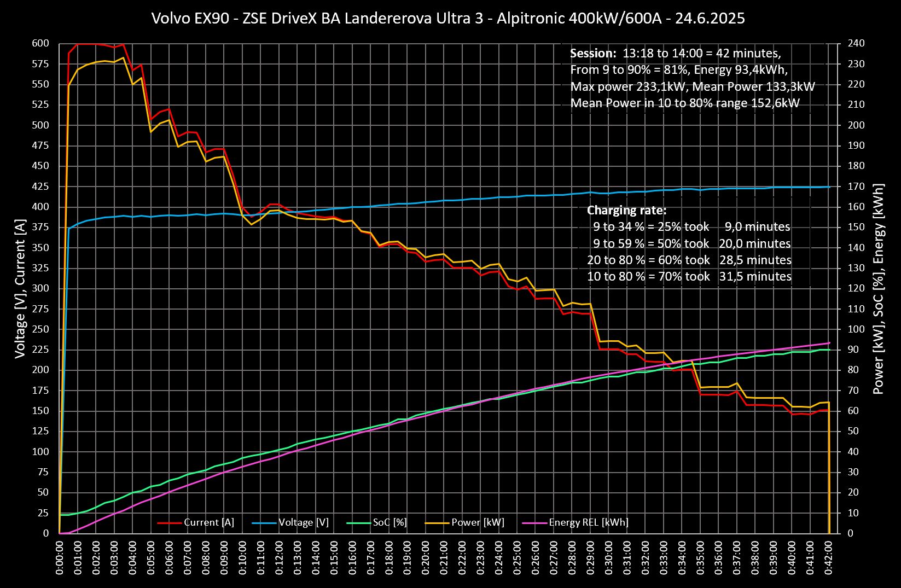
Task: Click the 0:29:00 time axis label
Action: pyautogui.click(x=591, y=557)
